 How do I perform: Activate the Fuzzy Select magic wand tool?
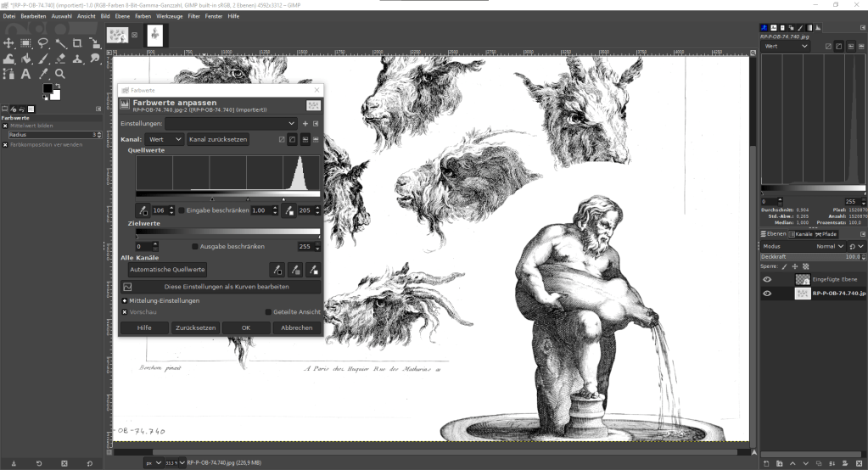point(60,43)
